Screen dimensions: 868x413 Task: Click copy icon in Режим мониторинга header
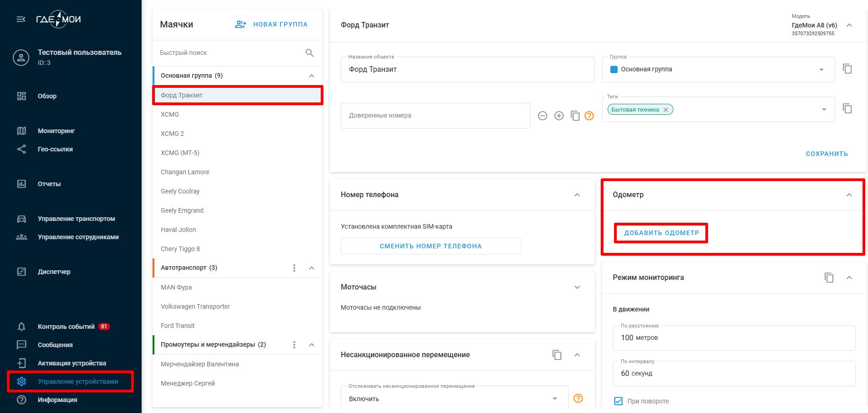point(829,278)
